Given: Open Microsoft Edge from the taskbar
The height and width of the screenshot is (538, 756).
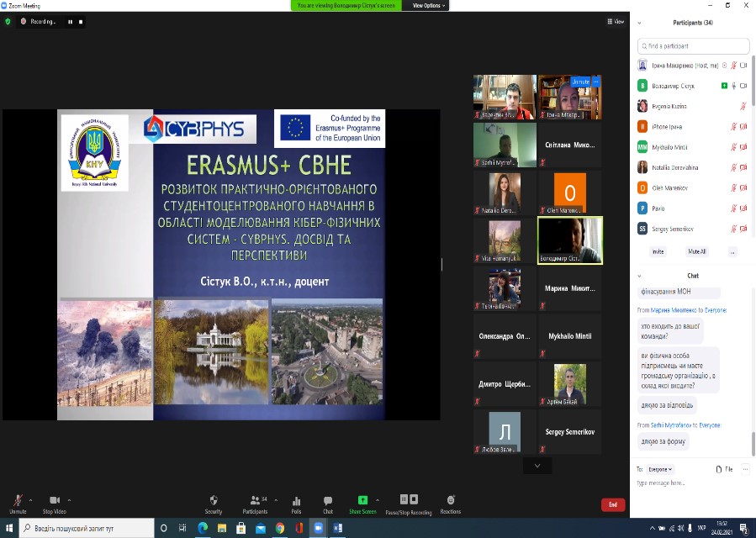Looking at the screenshot, I should tap(203, 529).
